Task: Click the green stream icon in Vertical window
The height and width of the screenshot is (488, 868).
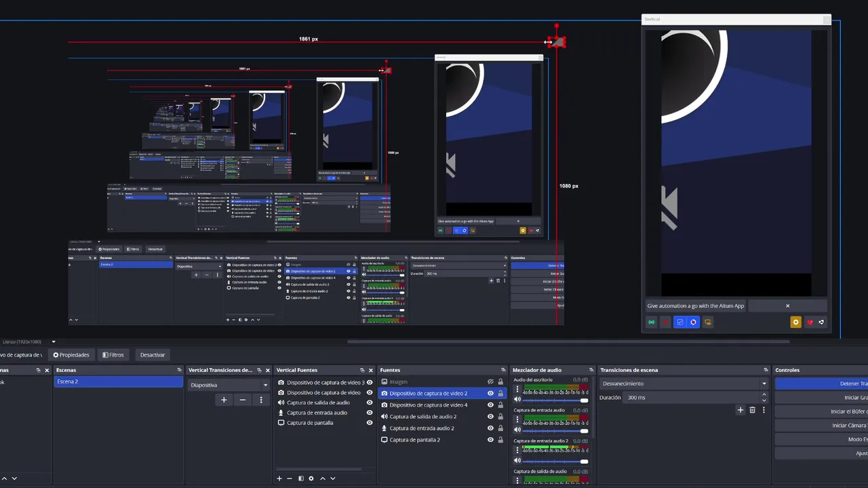Action: pyautogui.click(x=652, y=322)
